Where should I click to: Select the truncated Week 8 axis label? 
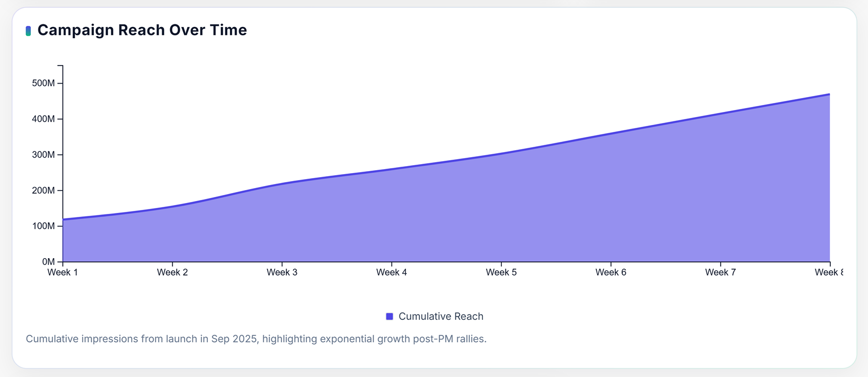829,273
